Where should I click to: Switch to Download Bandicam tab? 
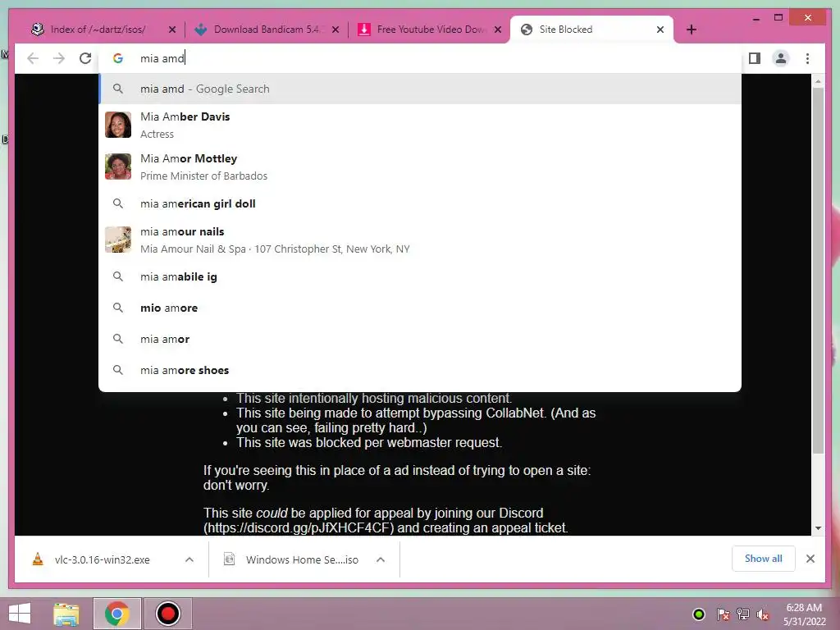pos(265,30)
